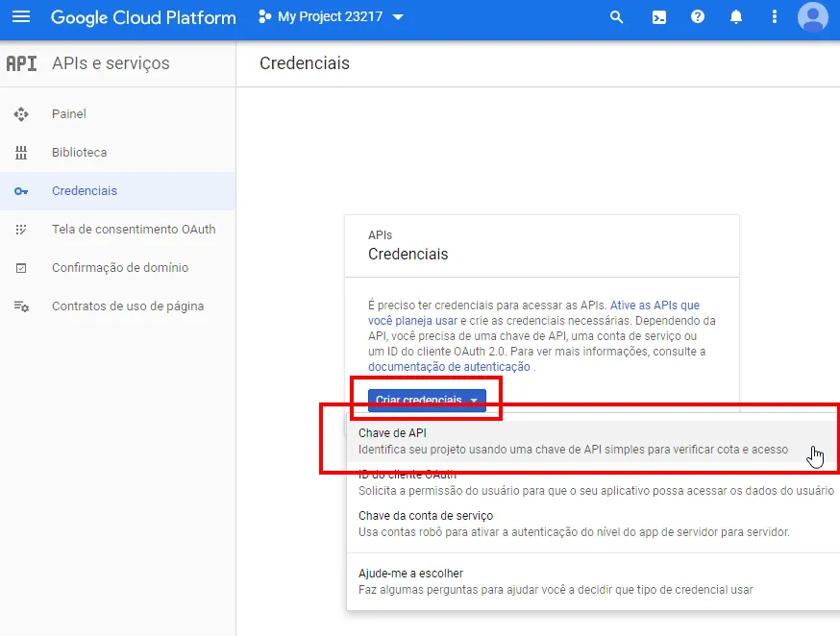
Task: Pick Ajude-me a escolher option
Action: click(555, 581)
